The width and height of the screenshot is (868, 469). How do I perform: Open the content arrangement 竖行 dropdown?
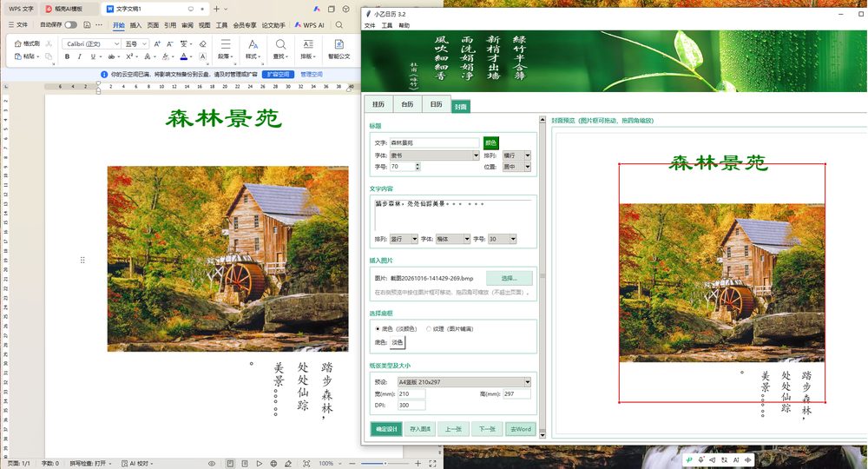404,239
